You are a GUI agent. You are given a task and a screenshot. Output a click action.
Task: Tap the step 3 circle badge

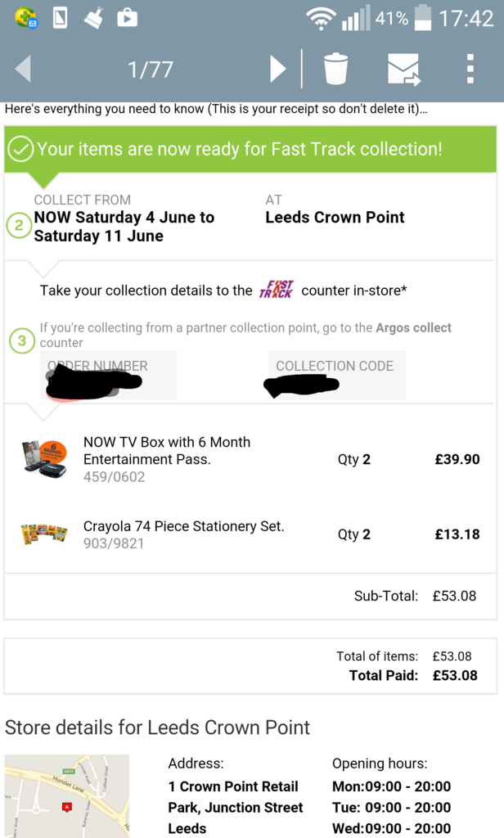coord(22,340)
